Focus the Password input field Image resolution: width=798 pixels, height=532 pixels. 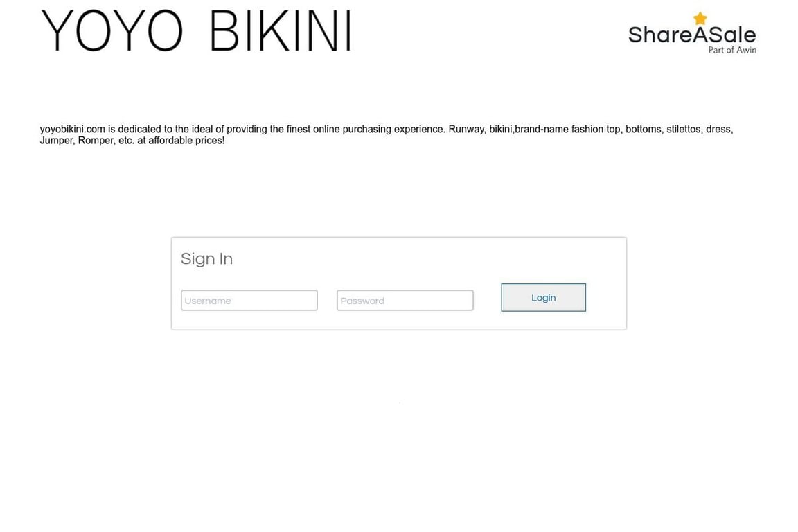pos(405,301)
